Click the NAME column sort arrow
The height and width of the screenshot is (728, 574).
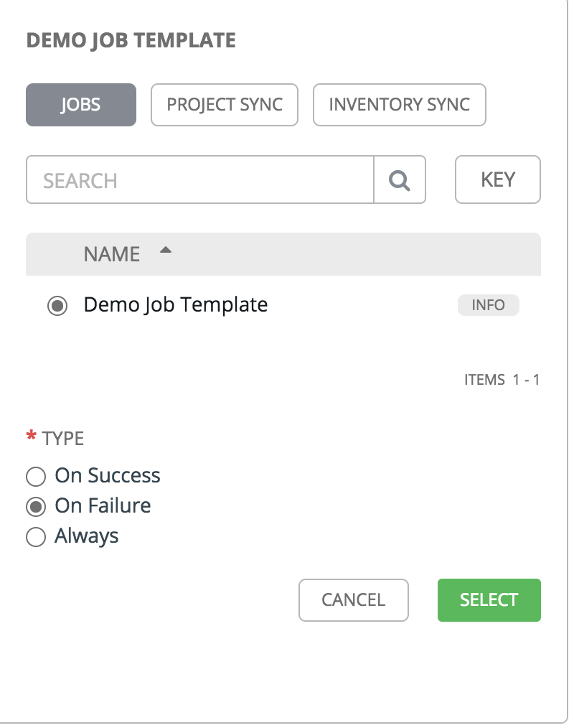point(166,251)
